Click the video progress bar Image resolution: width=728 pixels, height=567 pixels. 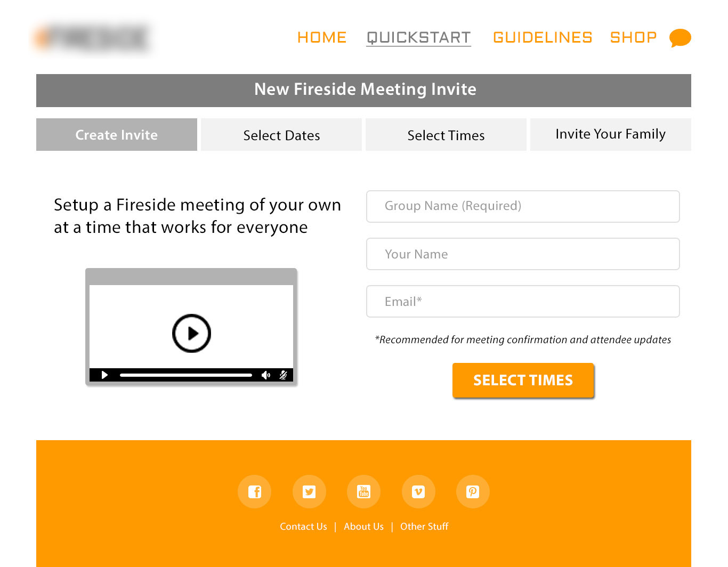(x=185, y=375)
